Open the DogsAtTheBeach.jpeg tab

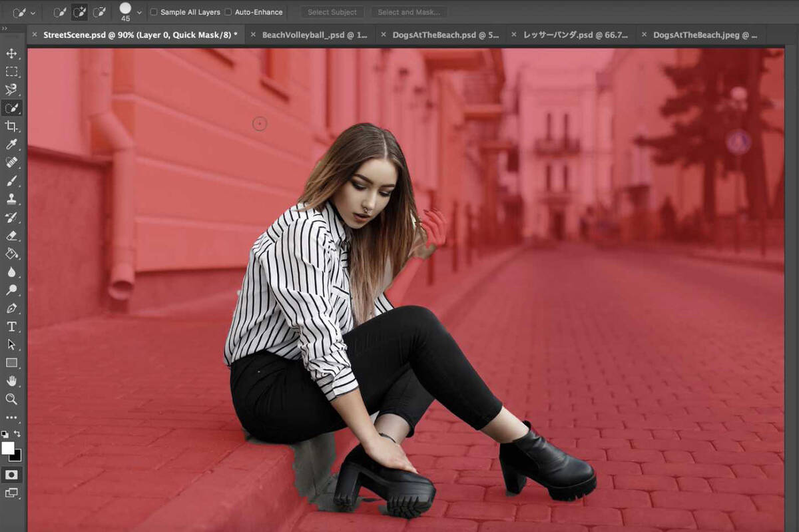click(x=705, y=35)
